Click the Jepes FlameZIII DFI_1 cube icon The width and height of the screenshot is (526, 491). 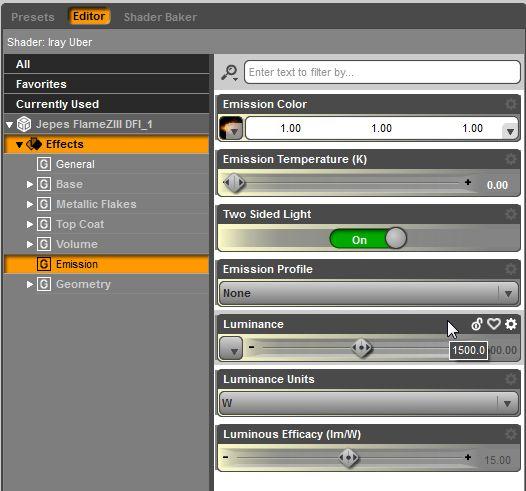pos(24,124)
